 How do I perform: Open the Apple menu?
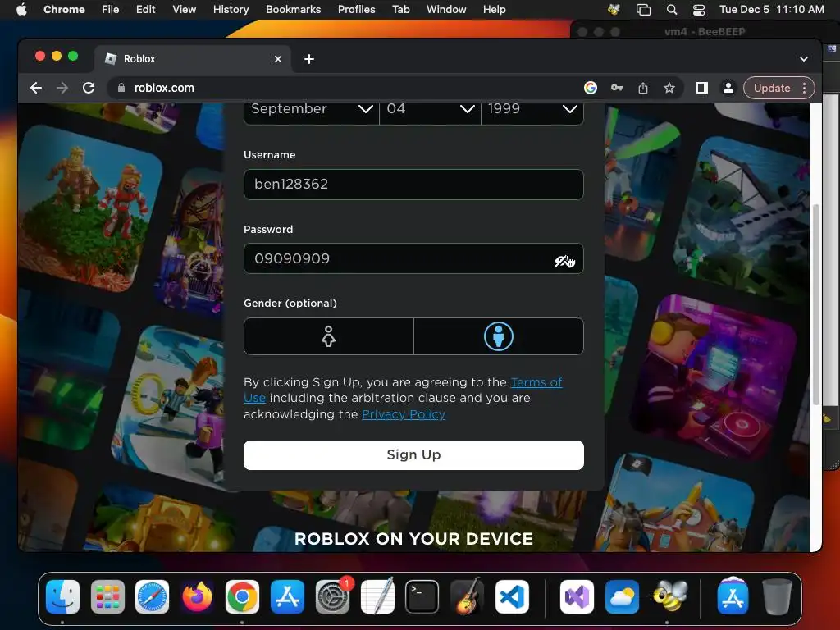(21, 9)
